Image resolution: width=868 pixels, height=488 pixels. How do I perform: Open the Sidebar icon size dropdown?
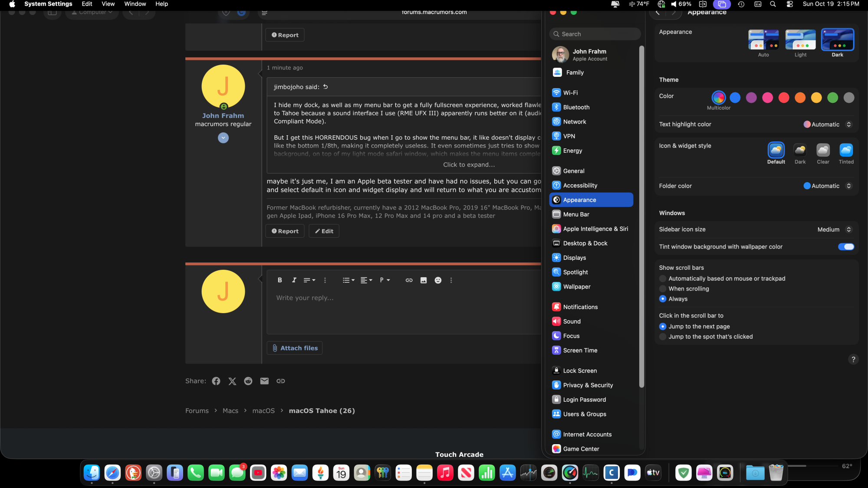point(834,229)
